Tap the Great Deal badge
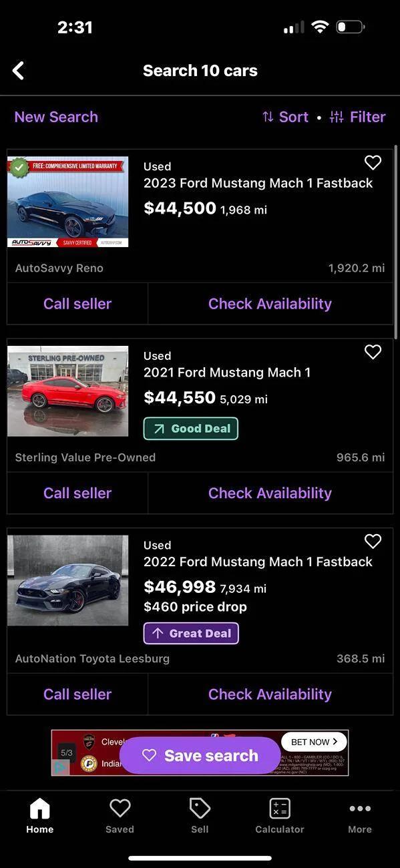 click(191, 634)
